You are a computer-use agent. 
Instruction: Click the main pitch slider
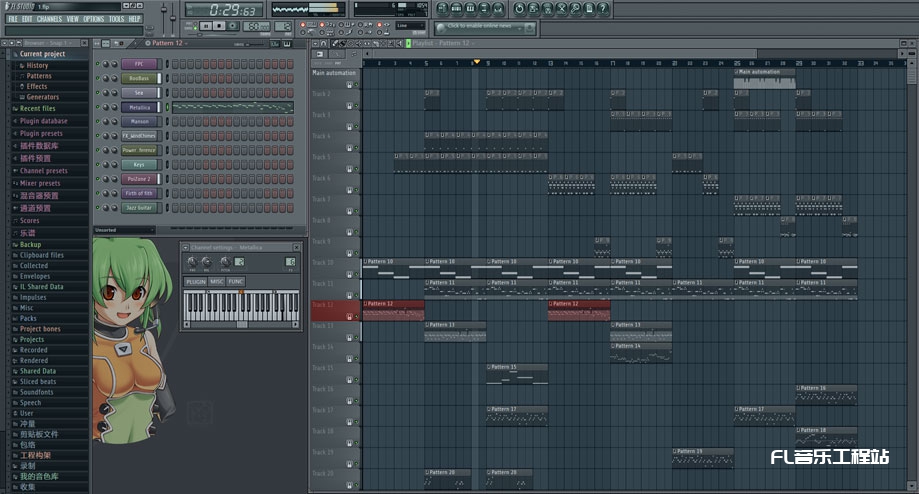click(173, 16)
